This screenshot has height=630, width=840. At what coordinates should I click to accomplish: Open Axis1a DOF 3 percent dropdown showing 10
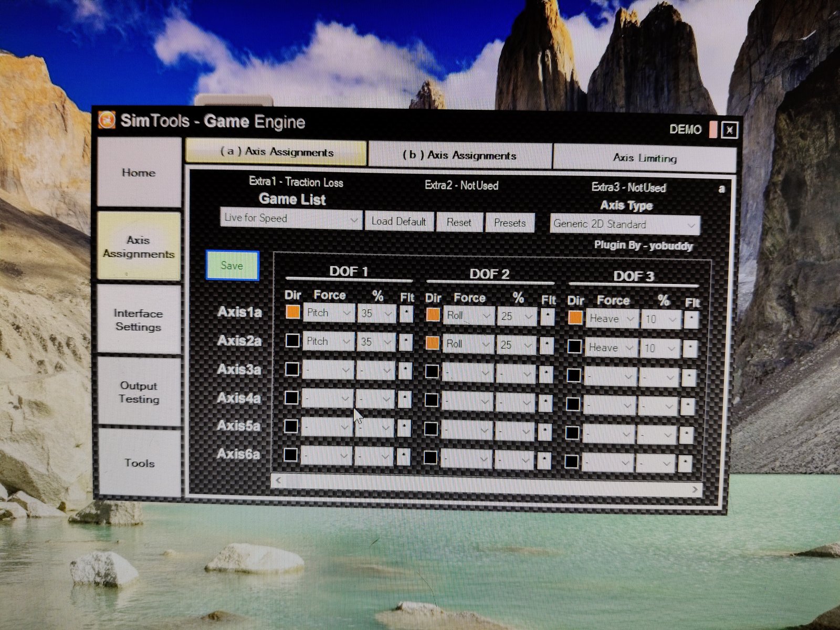[661, 319]
